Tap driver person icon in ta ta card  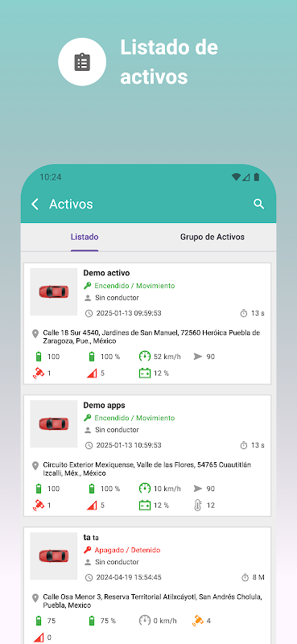click(88, 562)
